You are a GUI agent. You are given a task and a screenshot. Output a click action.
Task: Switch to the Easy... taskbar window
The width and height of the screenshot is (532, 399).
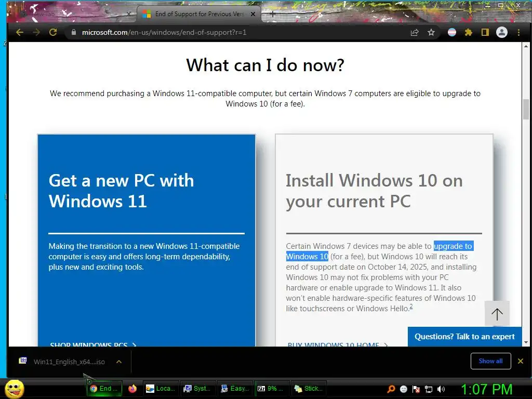point(235,389)
